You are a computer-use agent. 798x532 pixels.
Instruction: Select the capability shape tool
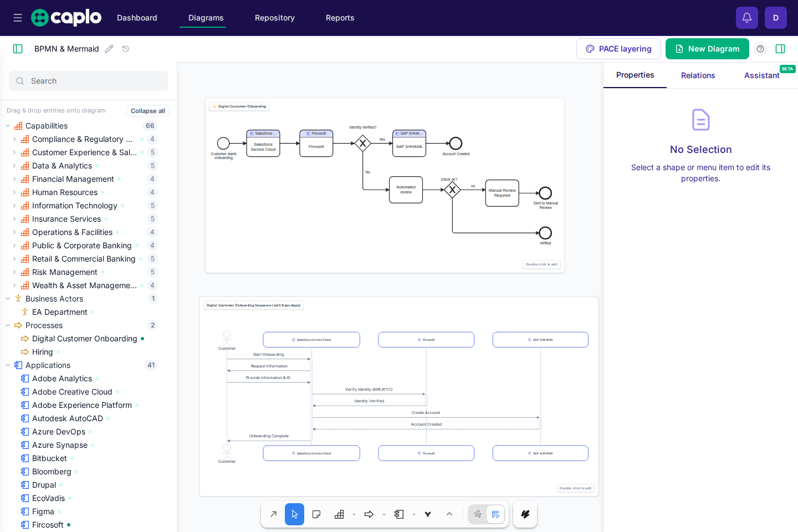339,514
